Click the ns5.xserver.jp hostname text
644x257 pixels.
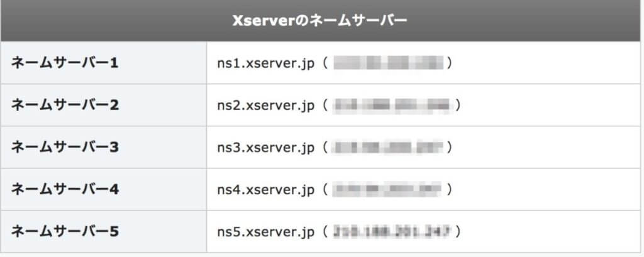266,232
